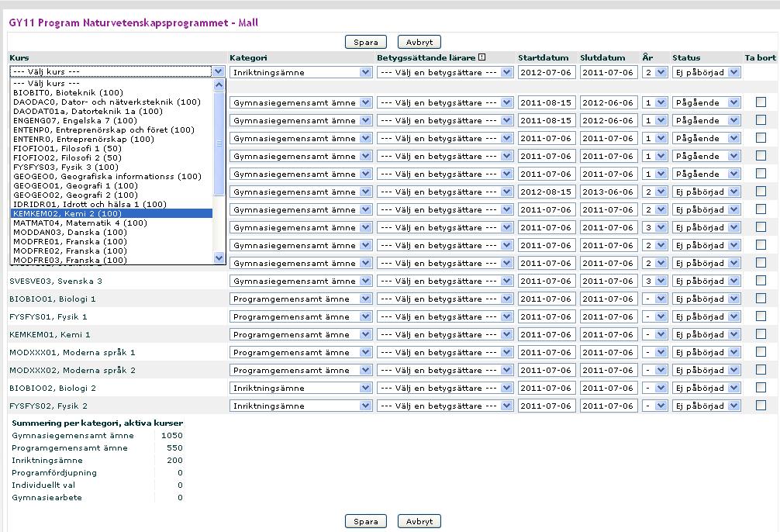
Task: Mark Moderna språk 2 for removal
Action: click(x=761, y=370)
